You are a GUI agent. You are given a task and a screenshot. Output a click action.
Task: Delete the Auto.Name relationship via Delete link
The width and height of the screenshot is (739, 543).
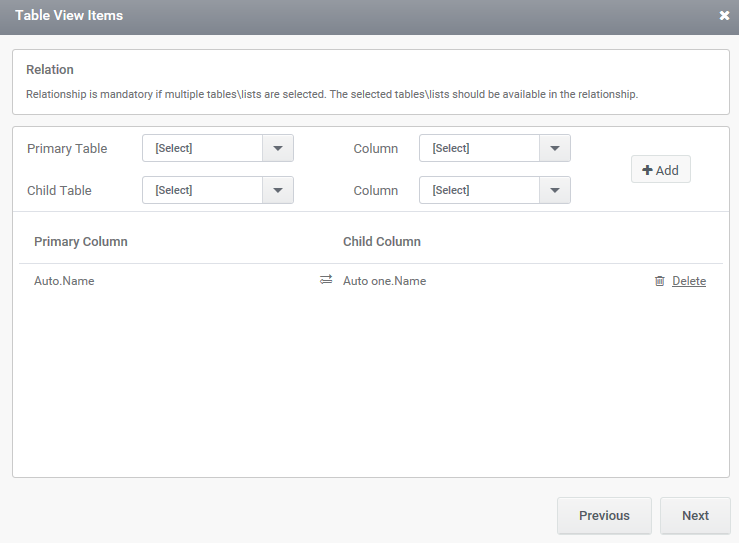689,281
